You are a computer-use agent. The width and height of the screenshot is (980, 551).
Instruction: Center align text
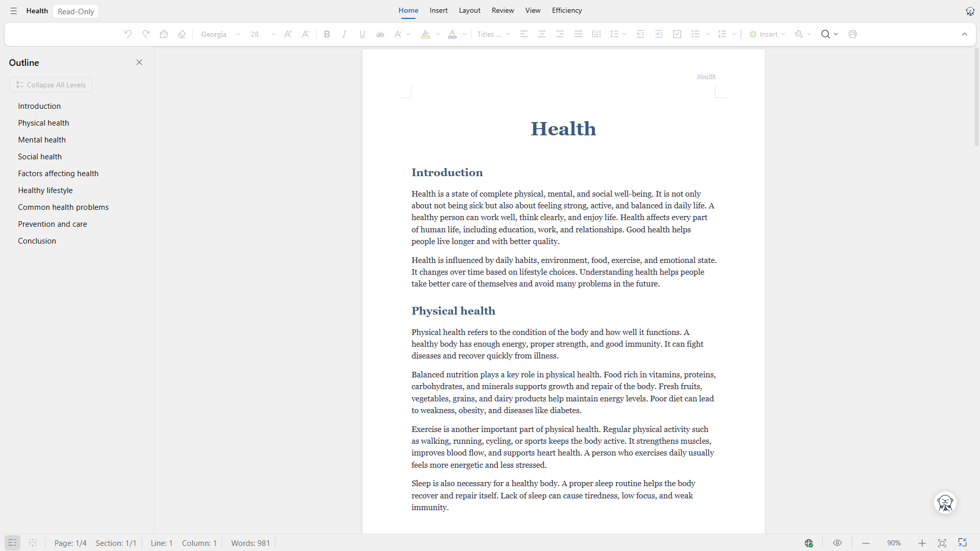(542, 34)
